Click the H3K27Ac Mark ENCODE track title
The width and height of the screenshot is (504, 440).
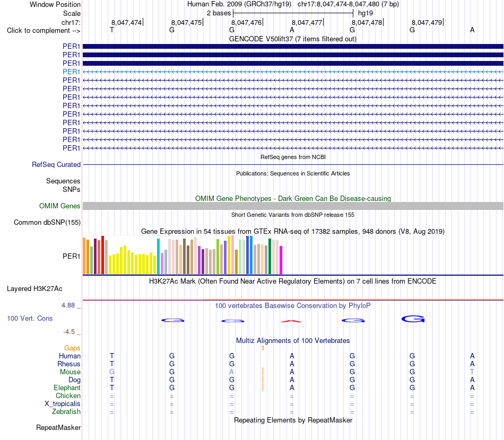tap(292, 281)
